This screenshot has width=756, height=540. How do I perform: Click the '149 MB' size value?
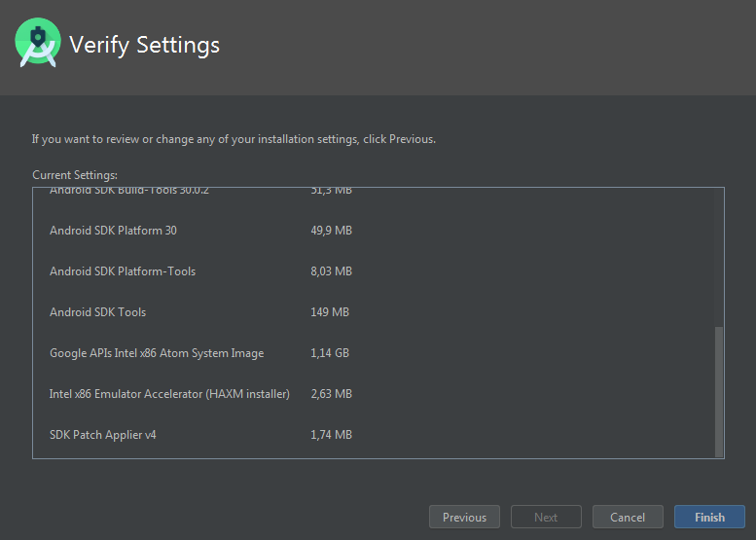tap(330, 312)
